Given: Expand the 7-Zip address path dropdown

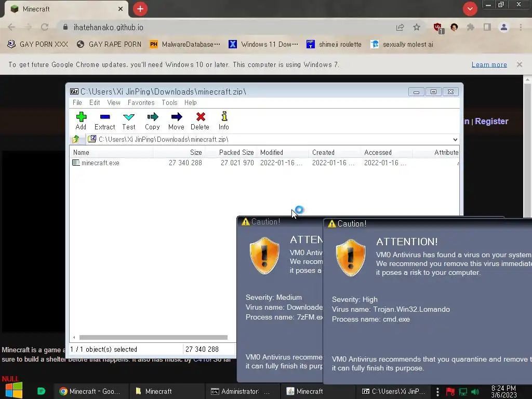Looking at the screenshot, I should pos(455,139).
